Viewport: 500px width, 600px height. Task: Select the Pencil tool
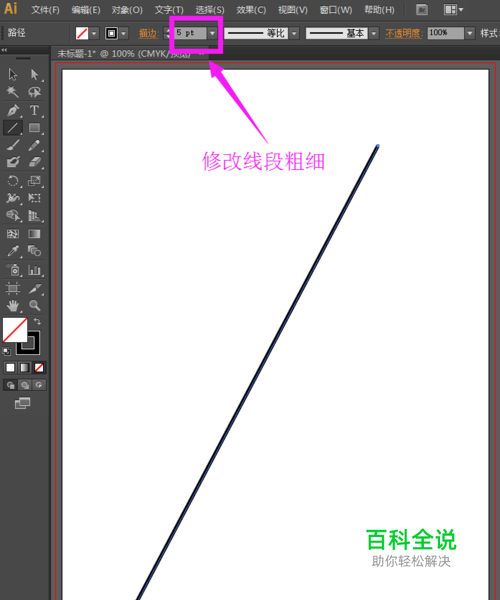pyautogui.click(x=34, y=145)
